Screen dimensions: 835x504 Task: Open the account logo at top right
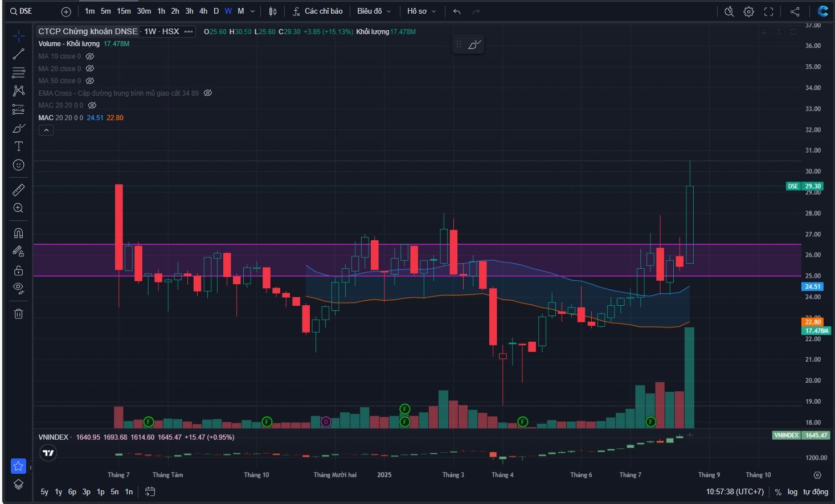[x=822, y=11]
